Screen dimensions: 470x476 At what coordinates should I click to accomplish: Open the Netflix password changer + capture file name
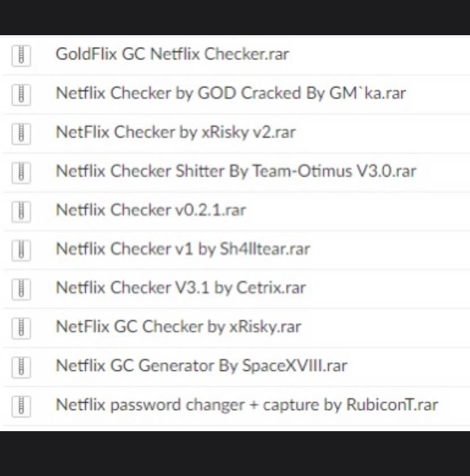(x=246, y=405)
